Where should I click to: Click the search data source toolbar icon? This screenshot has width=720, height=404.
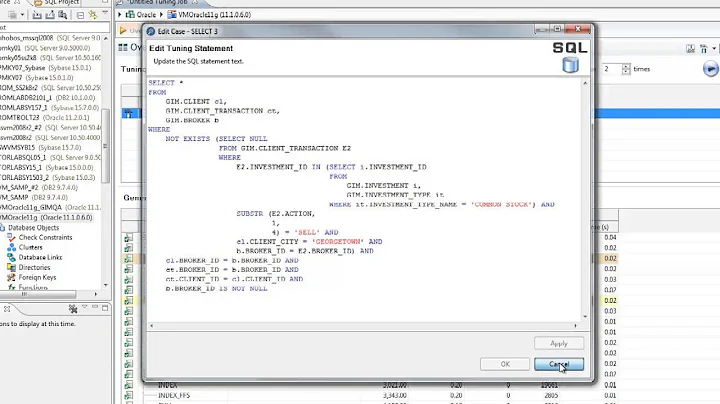pyautogui.click(x=62, y=15)
